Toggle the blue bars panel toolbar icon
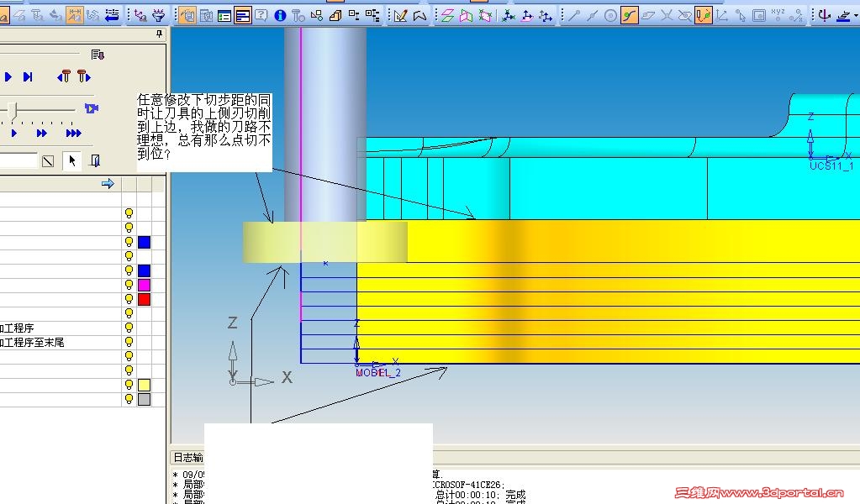 coord(242,16)
